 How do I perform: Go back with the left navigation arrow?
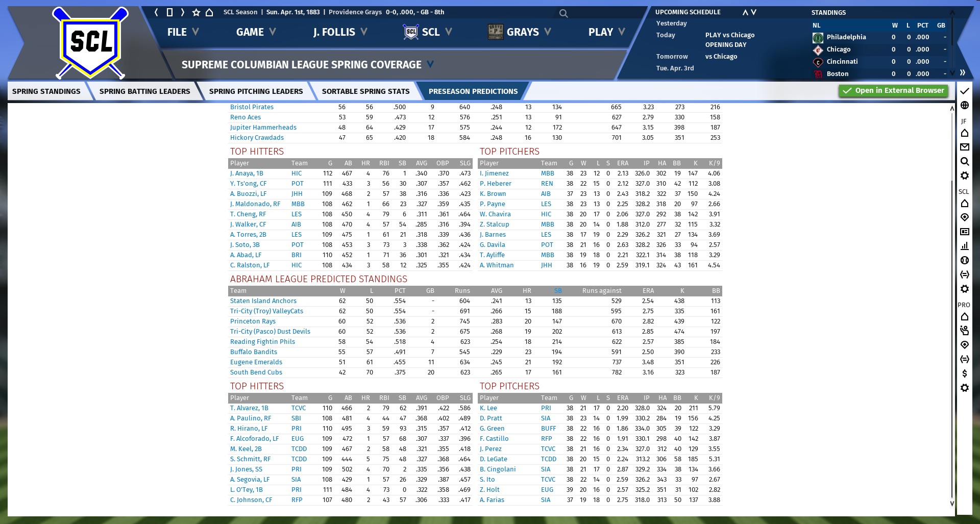tap(157, 12)
